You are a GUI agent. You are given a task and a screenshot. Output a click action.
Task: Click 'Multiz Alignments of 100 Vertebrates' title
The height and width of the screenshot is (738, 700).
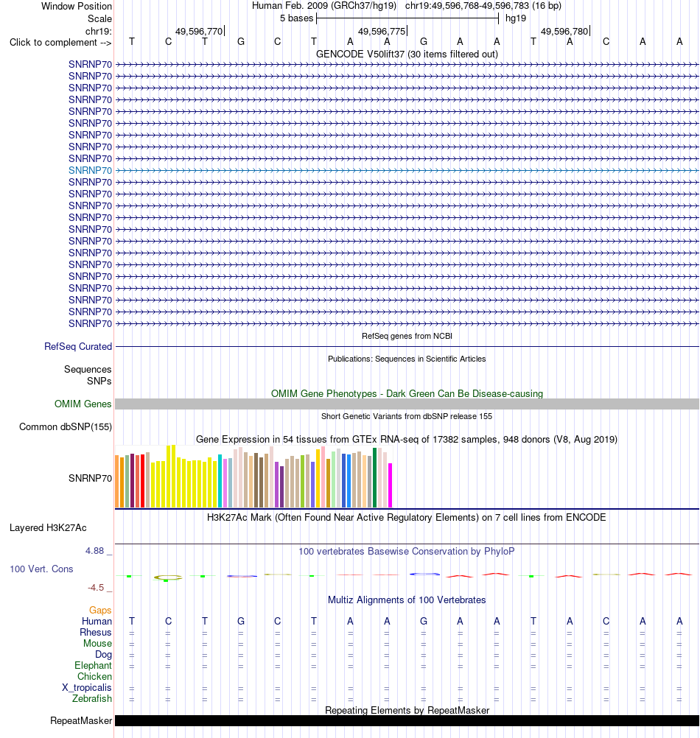pos(407,600)
